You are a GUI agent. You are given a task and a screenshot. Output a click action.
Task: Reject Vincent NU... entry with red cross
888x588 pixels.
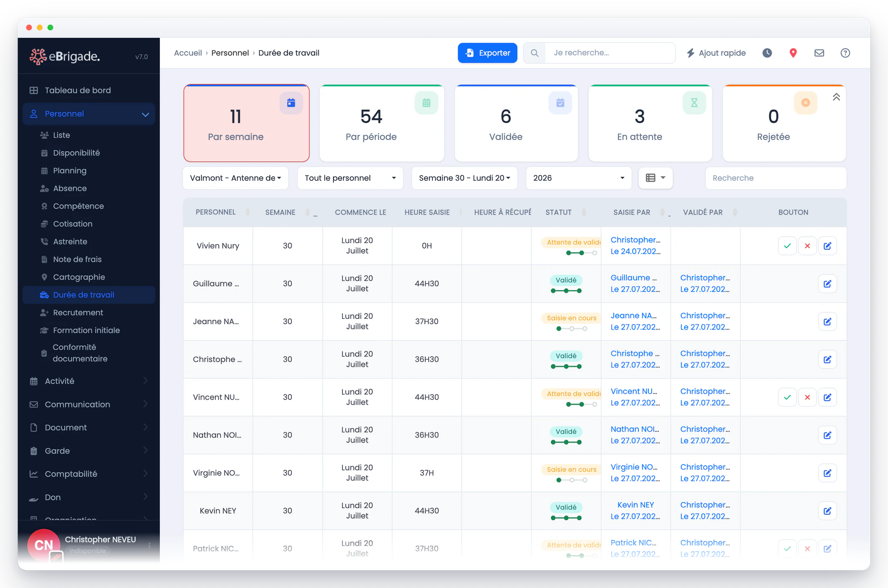click(807, 397)
